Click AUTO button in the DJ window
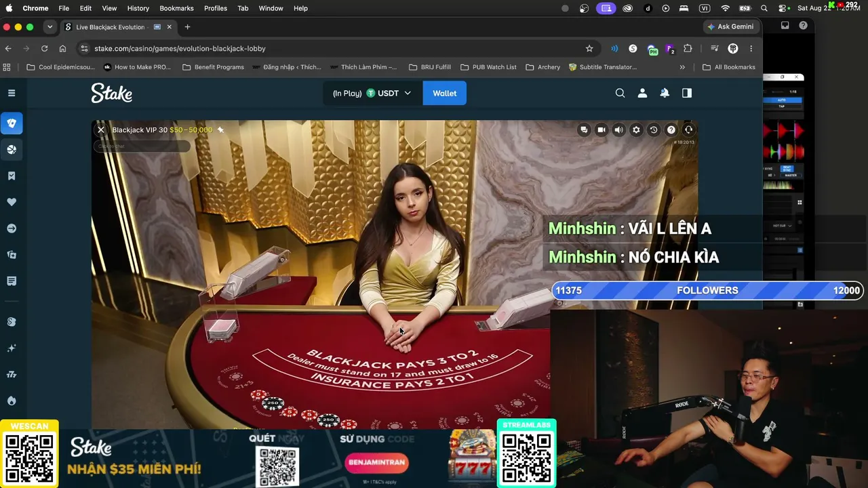The width and height of the screenshot is (868, 488). [x=782, y=100]
